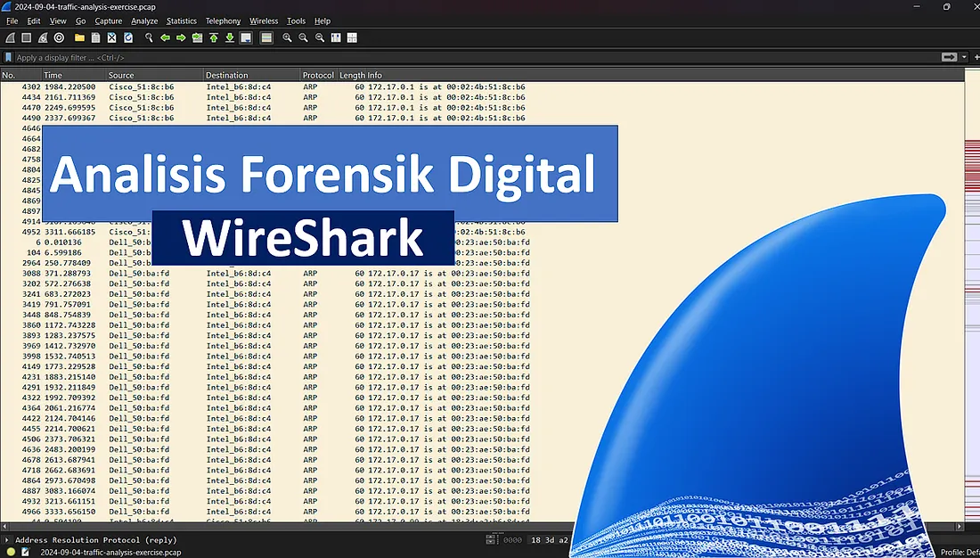Open expert information via status LED
The height and width of the screenshot is (558, 980).
(x=11, y=552)
